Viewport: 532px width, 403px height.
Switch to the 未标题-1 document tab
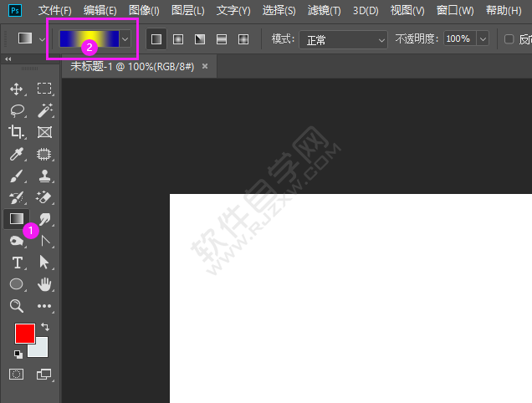(132, 66)
